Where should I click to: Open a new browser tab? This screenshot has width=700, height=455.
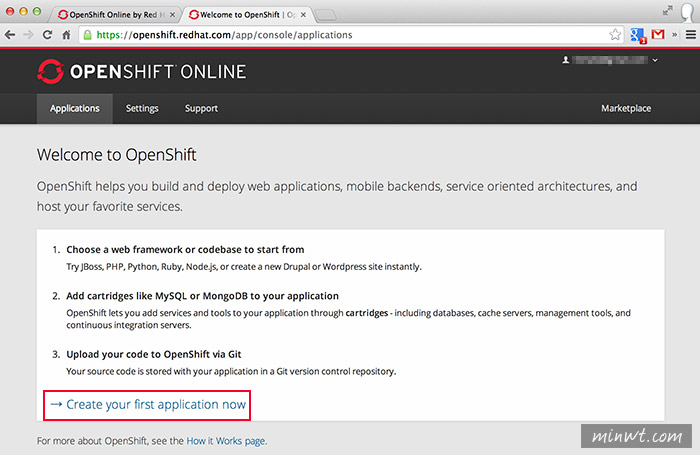[x=325, y=15]
